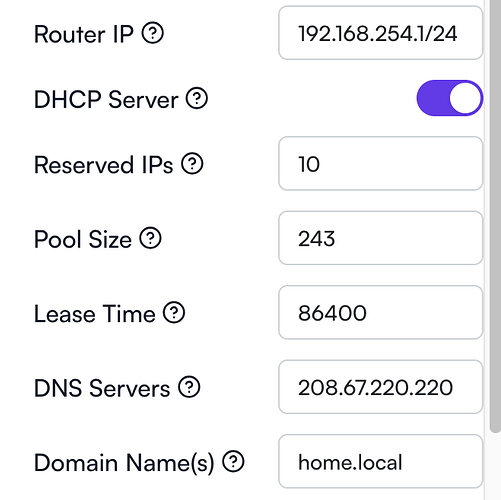Click the DNS Servers label text
The height and width of the screenshot is (500, 501).
(102, 388)
